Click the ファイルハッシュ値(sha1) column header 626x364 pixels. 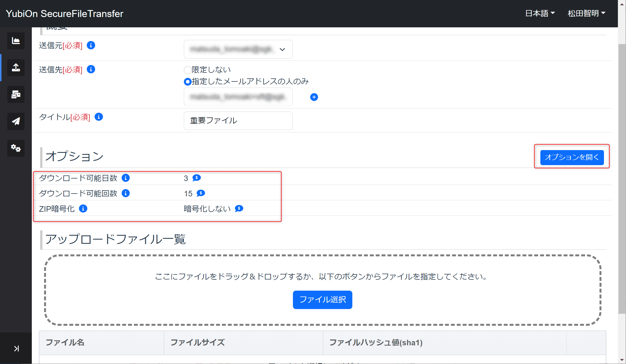point(445,343)
